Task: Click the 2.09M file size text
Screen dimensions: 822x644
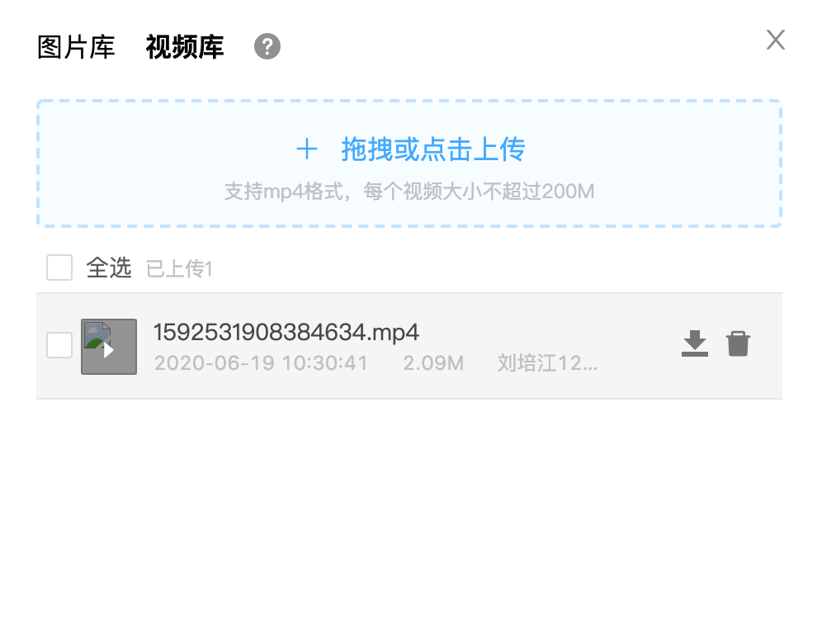Action: coord(433,363)
